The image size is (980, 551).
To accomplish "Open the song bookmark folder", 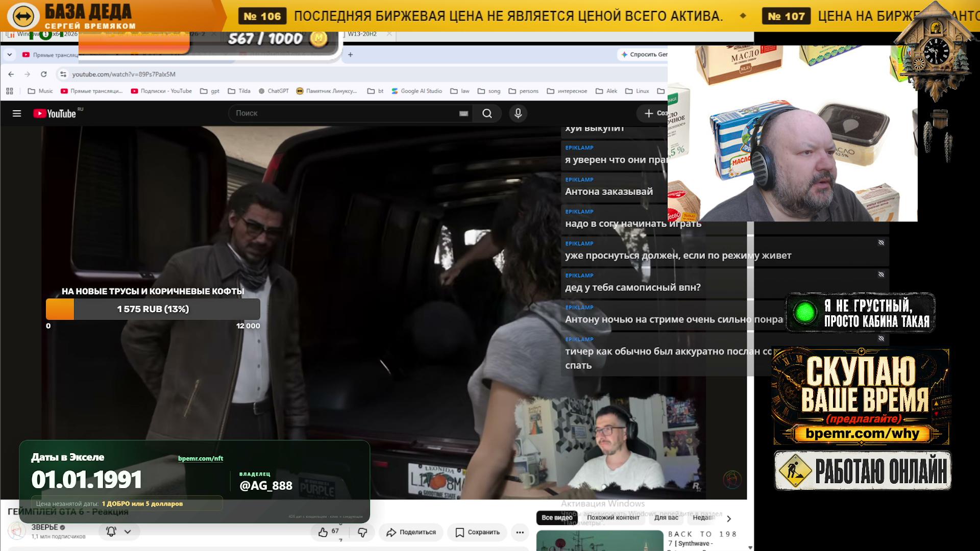I will (x=489, y=91).
